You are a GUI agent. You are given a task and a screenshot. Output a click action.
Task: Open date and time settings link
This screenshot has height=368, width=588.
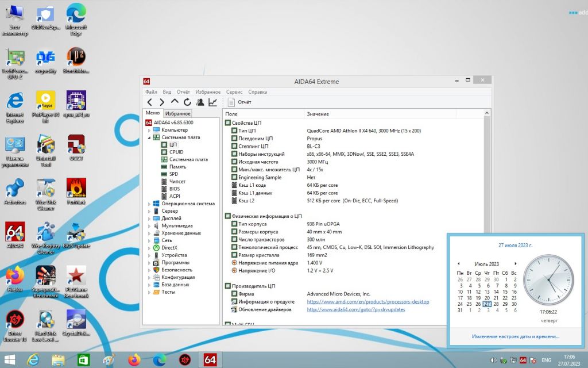pyautogui.click(x=515, y=337)
